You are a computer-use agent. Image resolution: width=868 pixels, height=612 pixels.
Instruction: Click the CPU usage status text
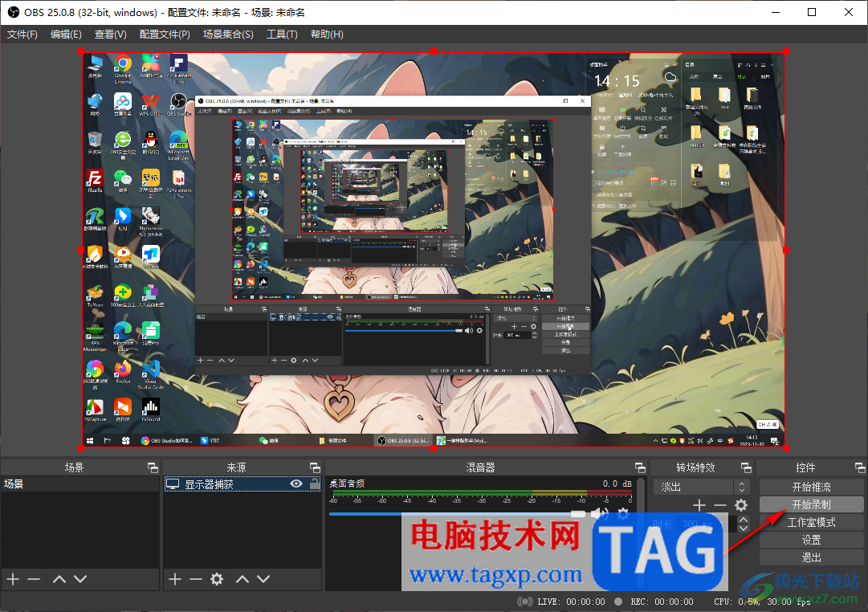point(762,602)
